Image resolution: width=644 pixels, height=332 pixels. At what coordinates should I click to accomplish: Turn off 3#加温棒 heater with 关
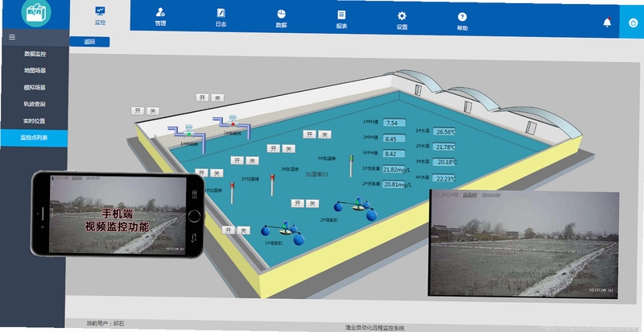click(289, 149)
